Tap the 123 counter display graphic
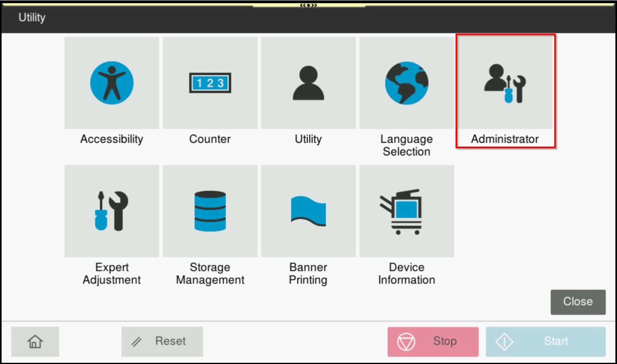The width and height of the screenshot is (617, 364). pyautogui.click(x=210, y=82)
